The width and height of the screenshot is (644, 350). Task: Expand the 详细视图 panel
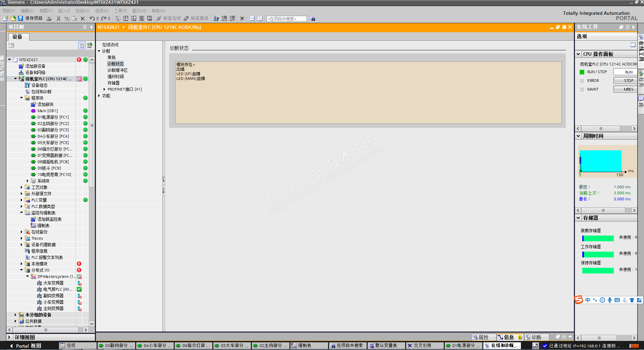coord(9,337)
